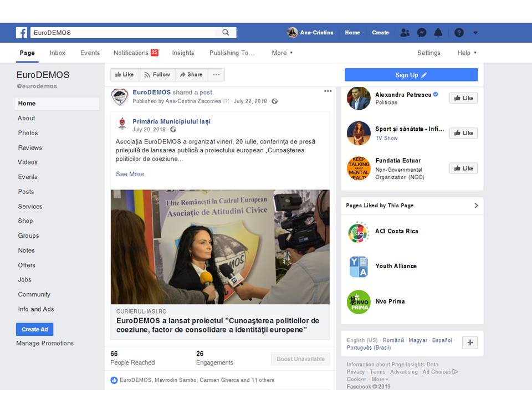Click the Share button

[x=191, y=75]
